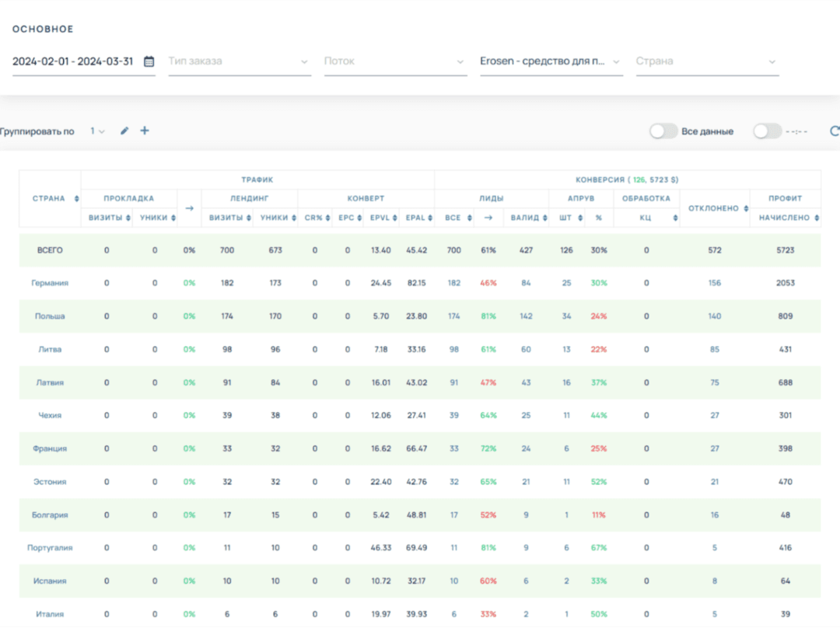The width and height of the screenshot is (840, 628).
Task: Add a grouping with the plus icon
Action: coord(145,131)
